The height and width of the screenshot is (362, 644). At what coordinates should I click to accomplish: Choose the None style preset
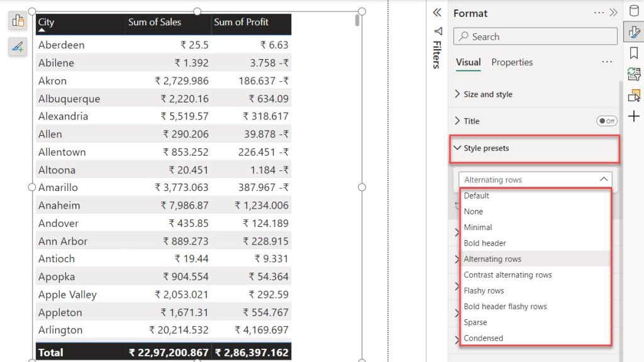pyautogui.click(x=535, y=211)
